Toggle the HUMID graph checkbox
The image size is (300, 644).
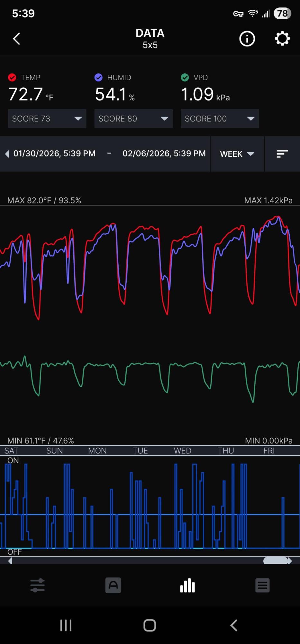(x=98, y=78)
